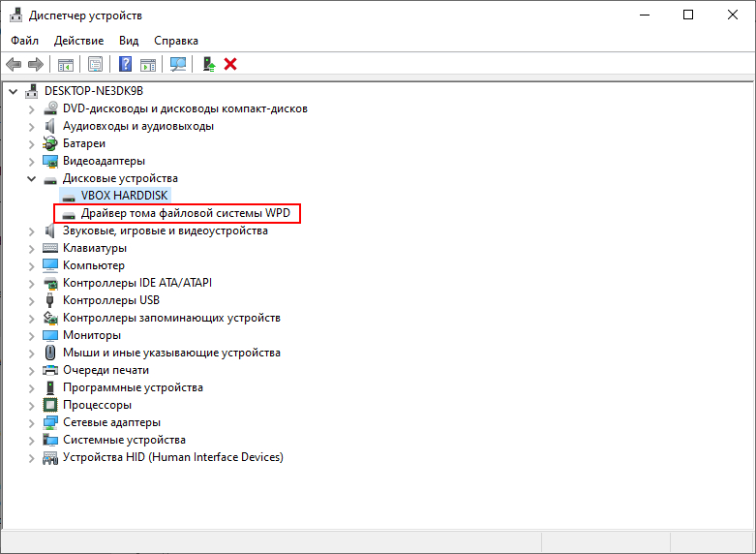Screen dimensions: 756x554
Task: Collapse the Дисковые устройства arrow
Action: pos(32,178)
